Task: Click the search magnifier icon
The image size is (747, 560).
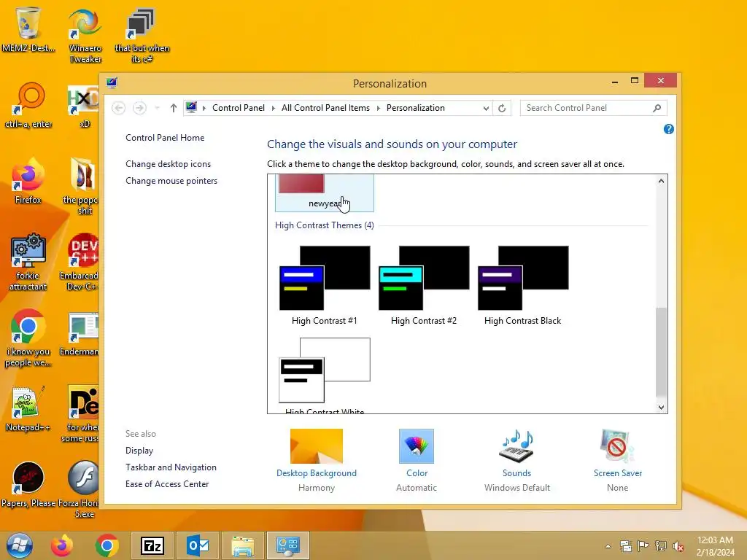Action: pos(657,108)
